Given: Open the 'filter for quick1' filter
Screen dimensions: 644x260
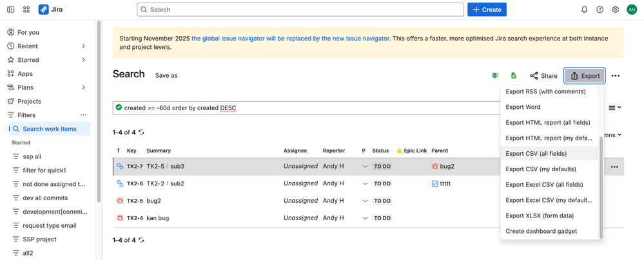Looking at the screenshot, I should [x=44, y=170].
